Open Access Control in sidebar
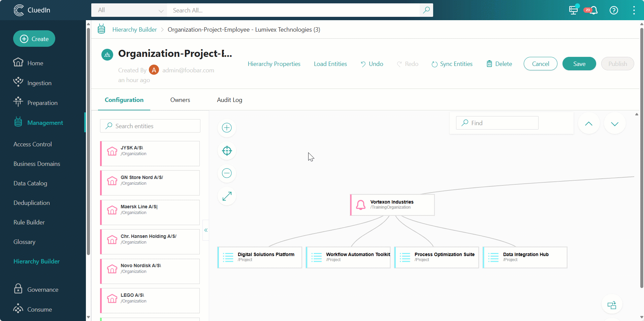The height and width of the screenshot is (321, 644). point(33,144)
